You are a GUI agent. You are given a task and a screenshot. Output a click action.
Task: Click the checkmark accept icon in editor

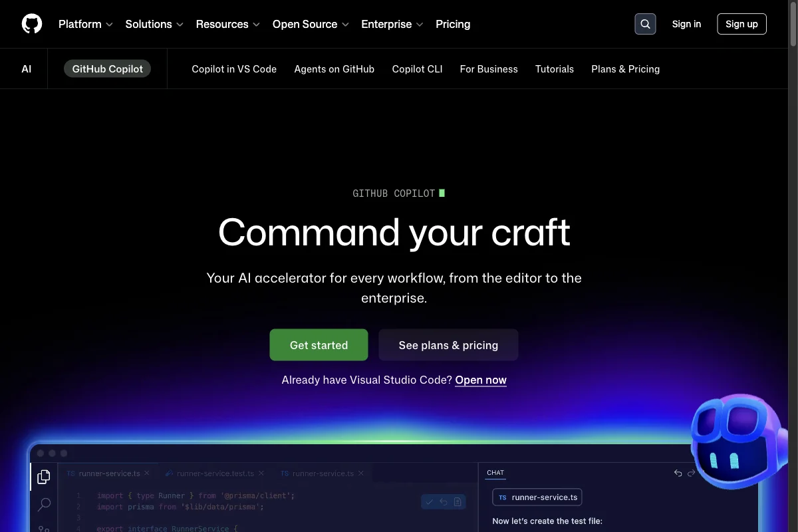pos(430,502)
